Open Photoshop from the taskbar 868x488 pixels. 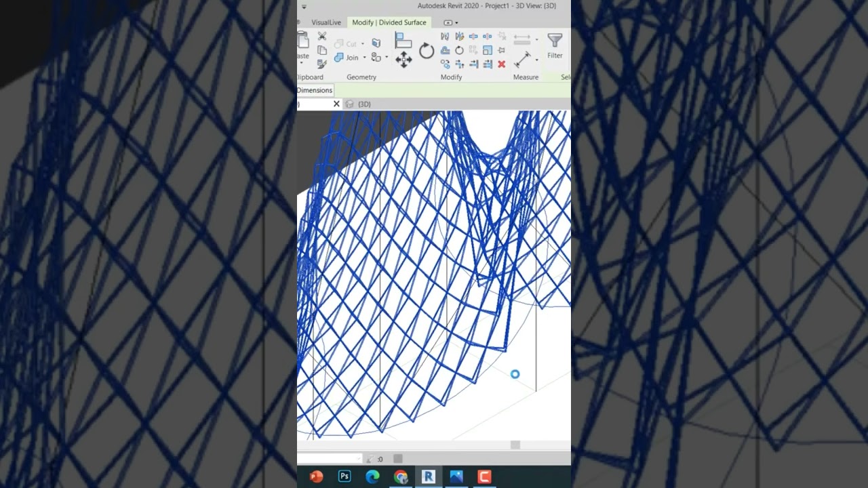tap(344, 476)
